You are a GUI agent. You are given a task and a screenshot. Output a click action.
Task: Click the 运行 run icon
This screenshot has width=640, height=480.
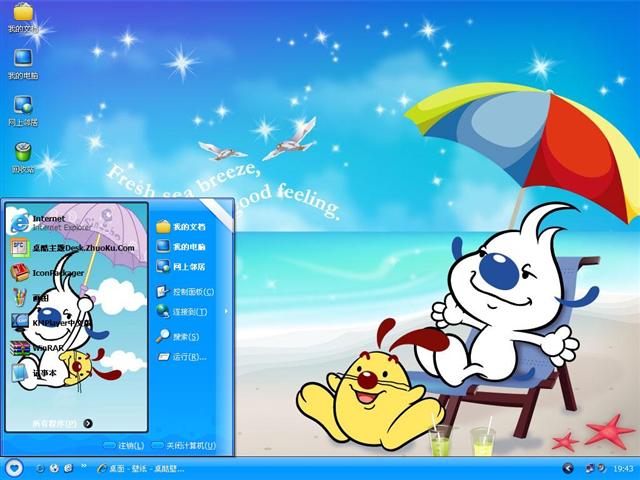click(163, 357)
